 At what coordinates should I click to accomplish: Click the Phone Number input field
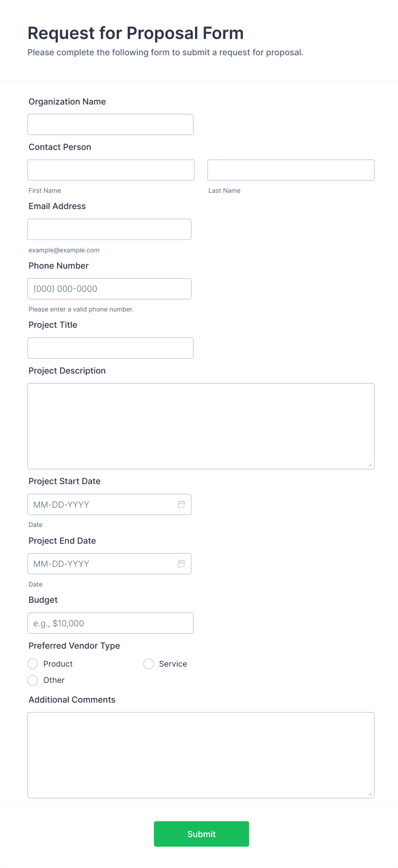pyautogui.click(x=109, y=289)
